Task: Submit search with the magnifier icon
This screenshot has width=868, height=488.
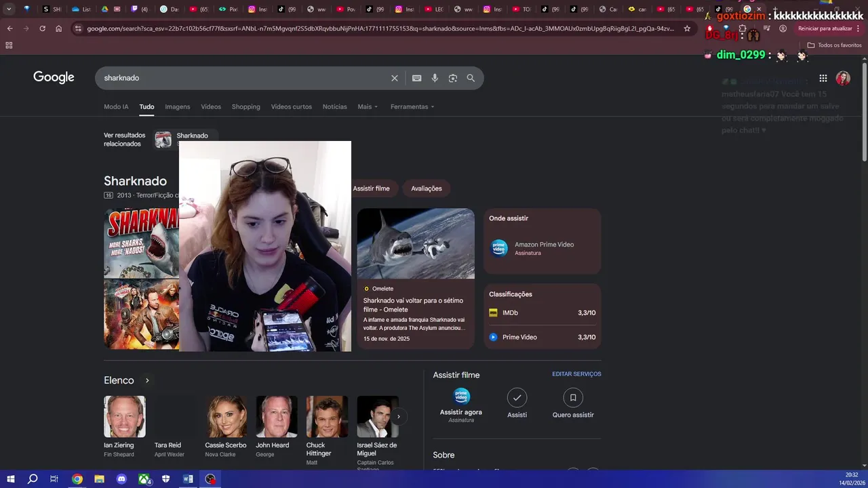Action: click(471, 78)
